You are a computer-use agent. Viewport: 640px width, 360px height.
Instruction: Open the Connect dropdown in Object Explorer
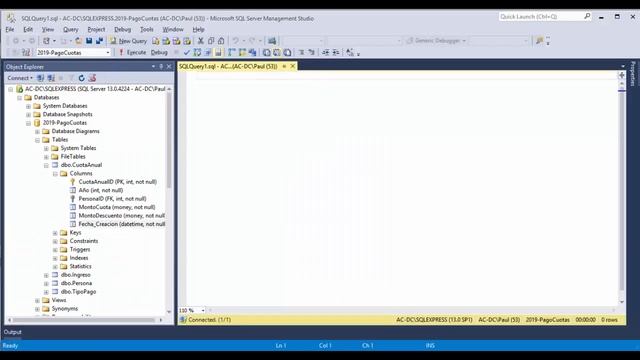tap(20, 78)
